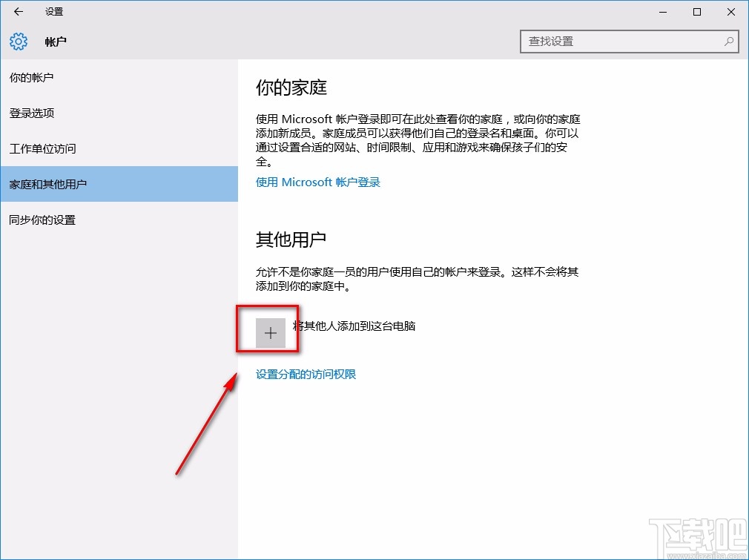The image size is (749, 560).
Task: Click the gear glyph in the title bar area
Action: (17, 42)
